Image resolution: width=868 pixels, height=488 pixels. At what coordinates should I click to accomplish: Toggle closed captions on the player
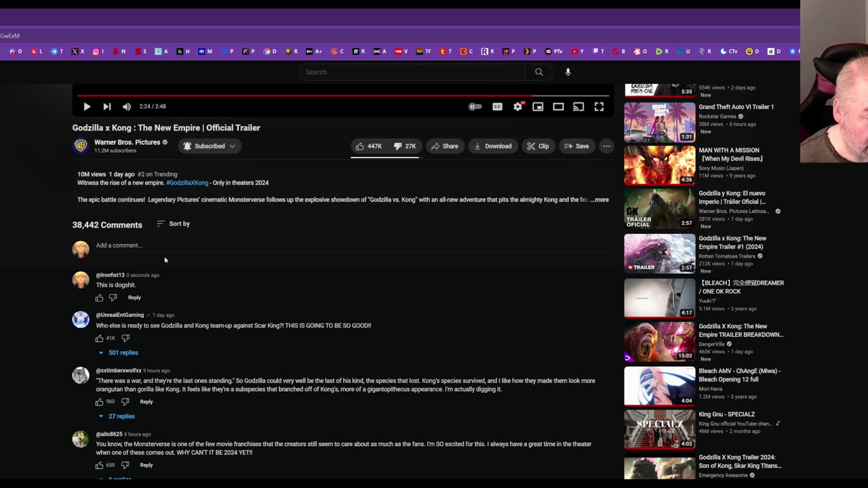pyautogui.click(x=497, y=106)
